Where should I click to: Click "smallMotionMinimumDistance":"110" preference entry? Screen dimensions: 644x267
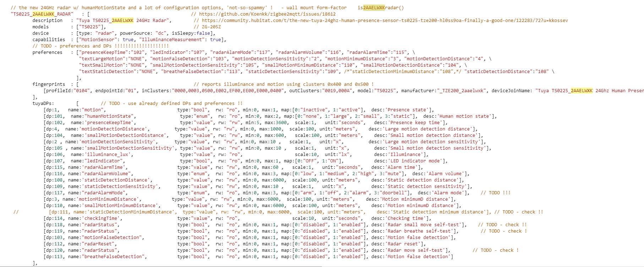(308, 65)
